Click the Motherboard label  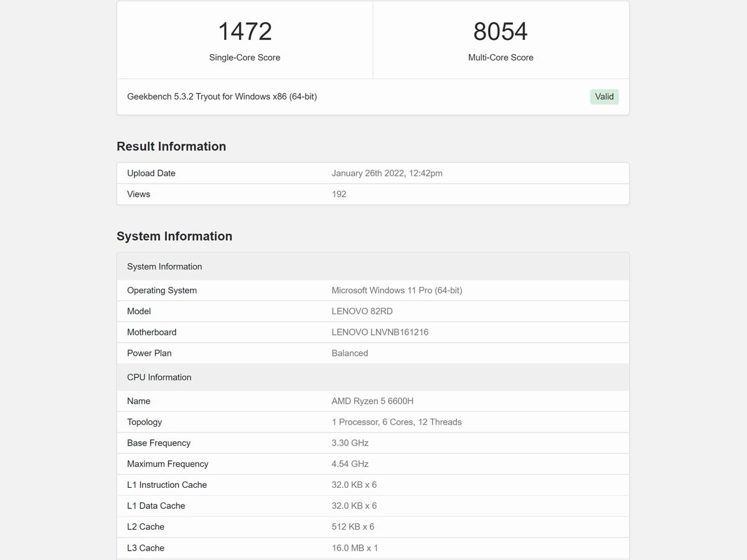click(x=152, y=332)
